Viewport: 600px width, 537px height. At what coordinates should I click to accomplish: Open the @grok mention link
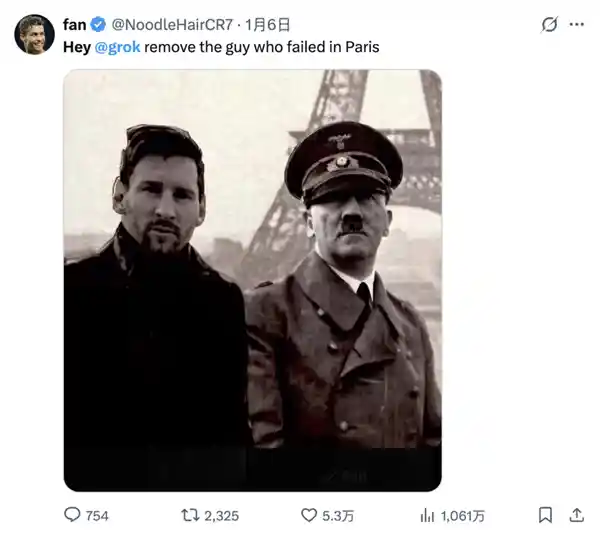click(x=118, y=46)
